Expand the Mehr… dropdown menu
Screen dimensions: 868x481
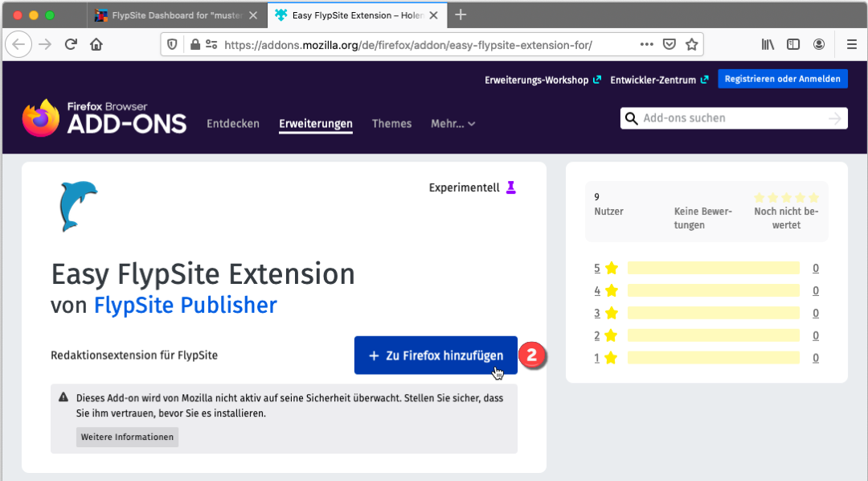coord(452,124)
